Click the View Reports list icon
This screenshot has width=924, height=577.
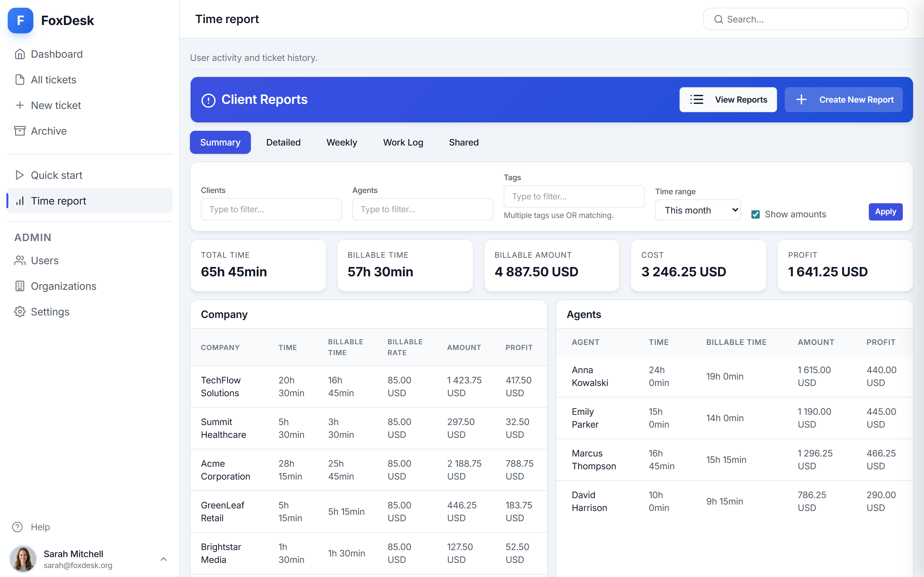point(697,100)
